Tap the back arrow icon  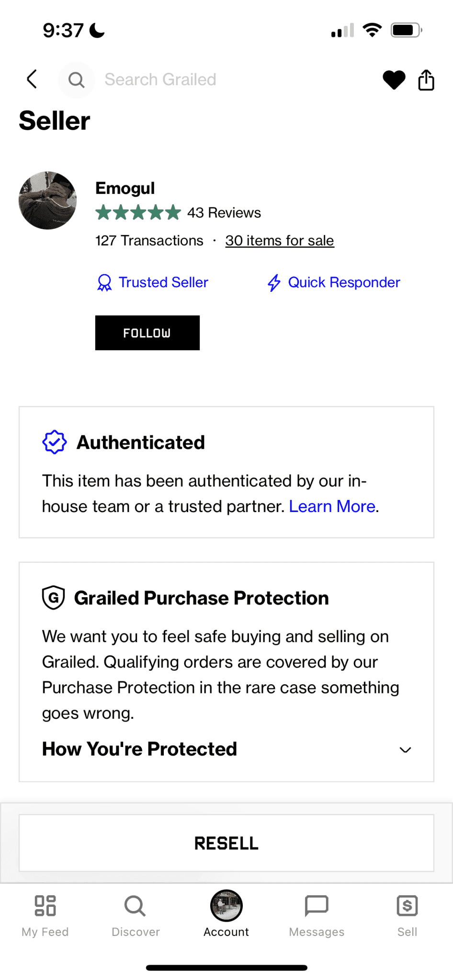coord(32,79)
